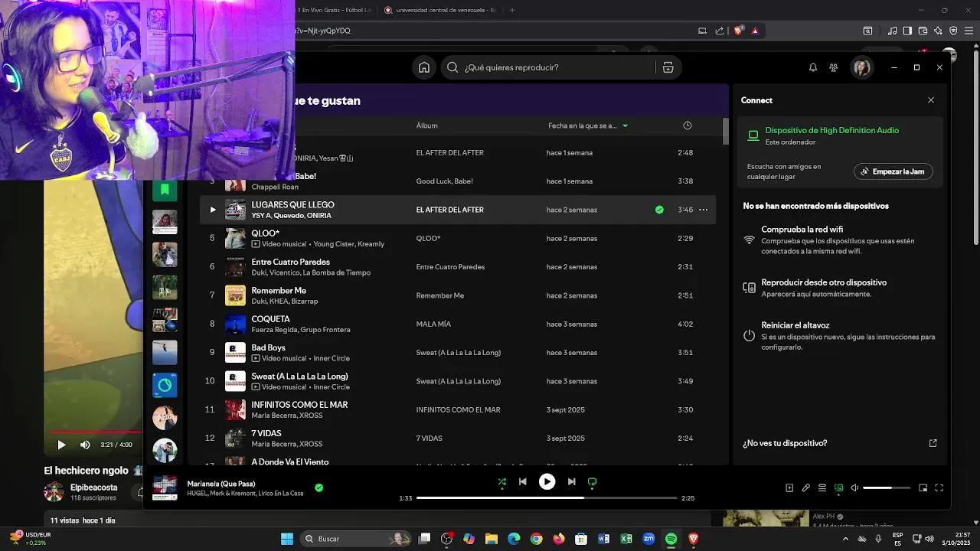Toggle Connect to a device panel
The width and height of the screenshot is (980, 551).
click(839, 488)
